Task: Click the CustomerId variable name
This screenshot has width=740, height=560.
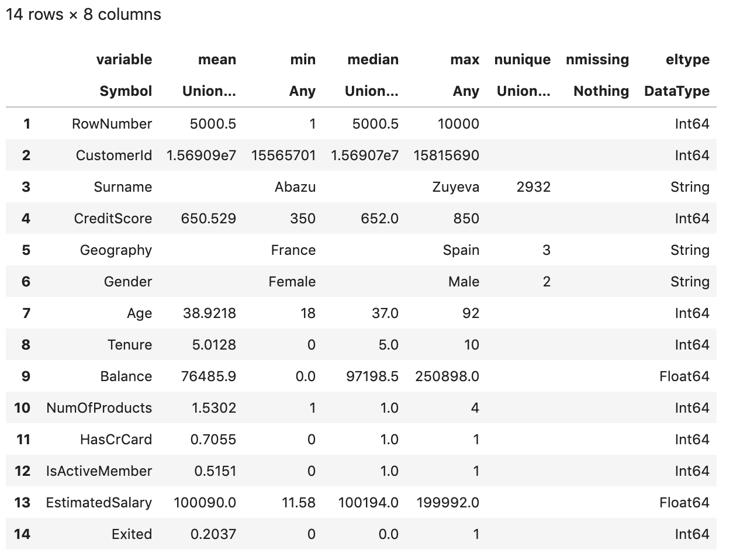Action: pyautogui.click(x=113, y=155)
